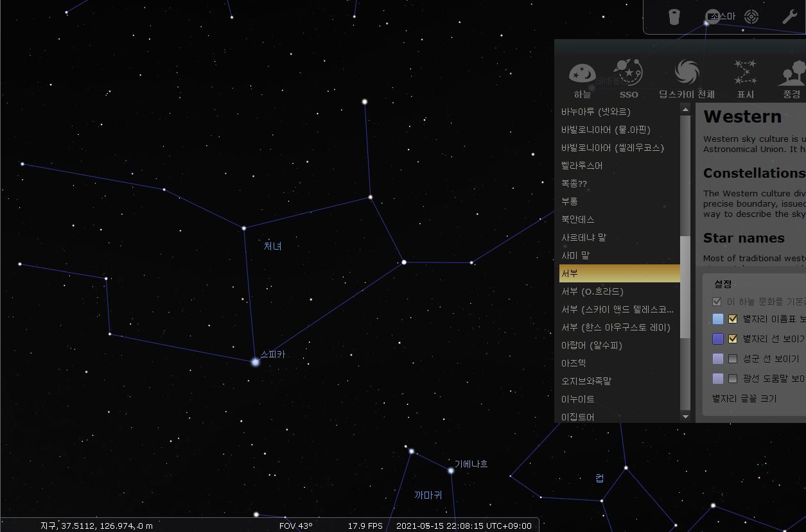
Task: Enable the 성군 선 보이기 checkbox
Action: pyautogui.click(x=733, y=359)
